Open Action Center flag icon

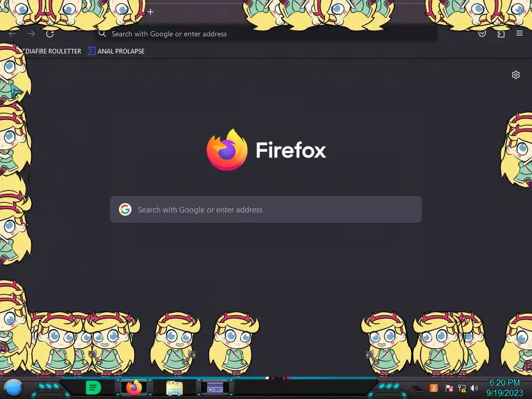click(449, 388)
